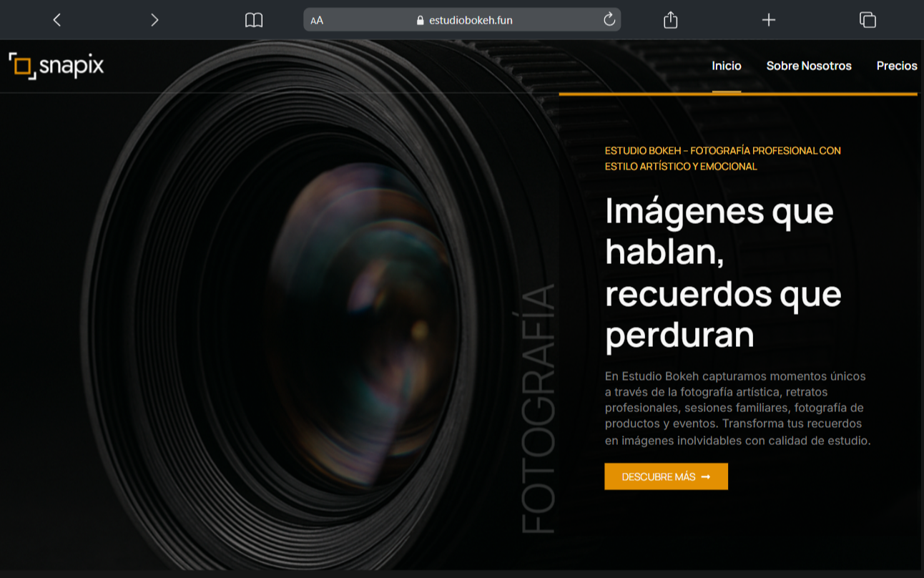Open a new tab with plus icon
The height and width of the screenshot is (578, 924).
point(769,20)
